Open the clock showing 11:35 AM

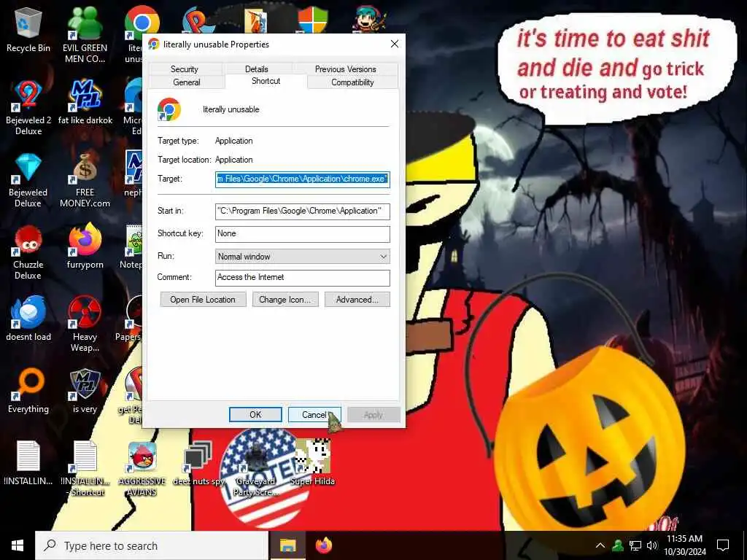click(x=684, y=545)
